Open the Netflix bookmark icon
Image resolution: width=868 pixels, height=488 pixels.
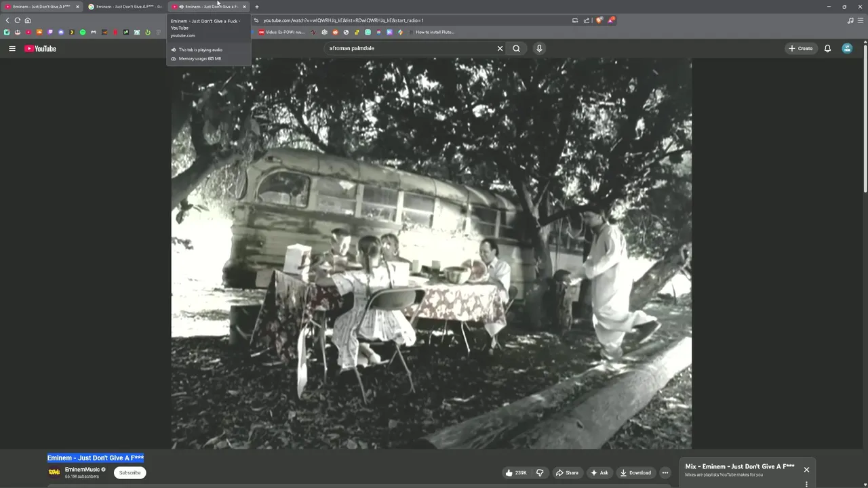pyautogui.click(x=115, y=32)
